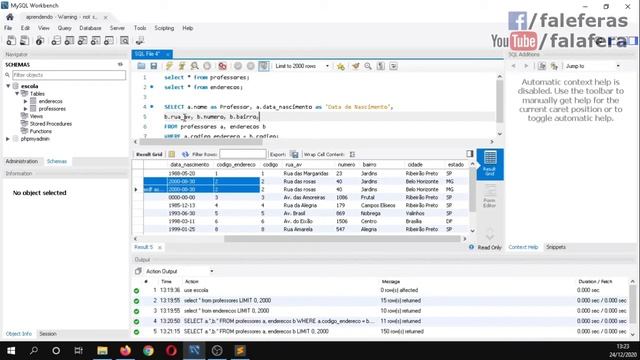Switch to the Schemas tab
Image resolution: width=640 pixels, height=360 pixels.
(x=57, y=161)
